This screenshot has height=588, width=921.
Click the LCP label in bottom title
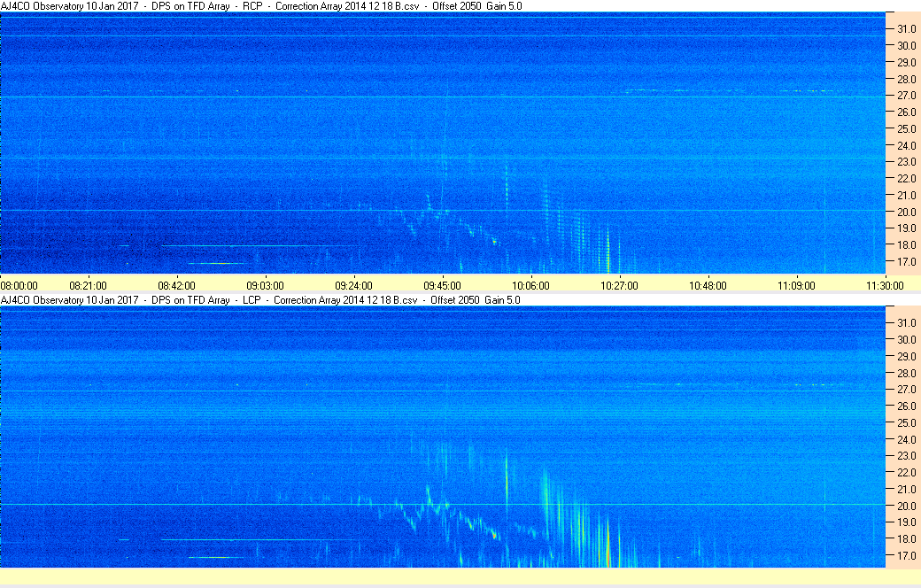pos(252,300)
